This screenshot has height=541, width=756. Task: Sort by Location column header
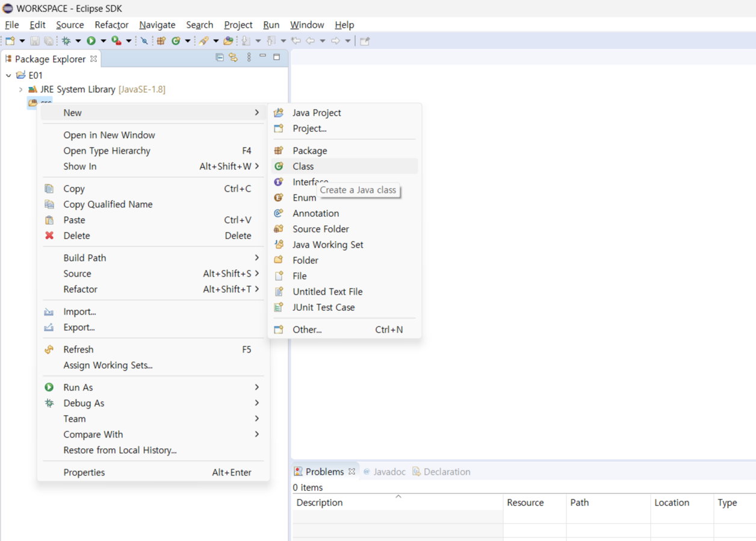(x=682, y=502)
